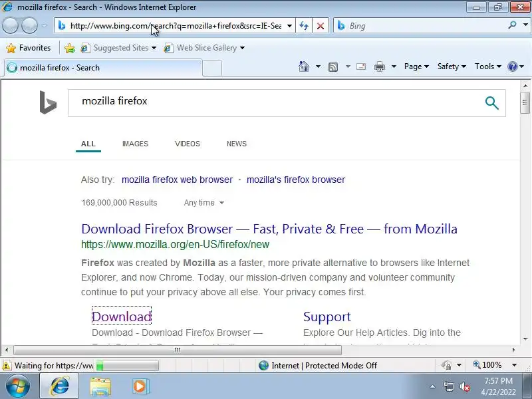Click Add to Favorites Bar icon
532x399 pixels.
[70, 48]
